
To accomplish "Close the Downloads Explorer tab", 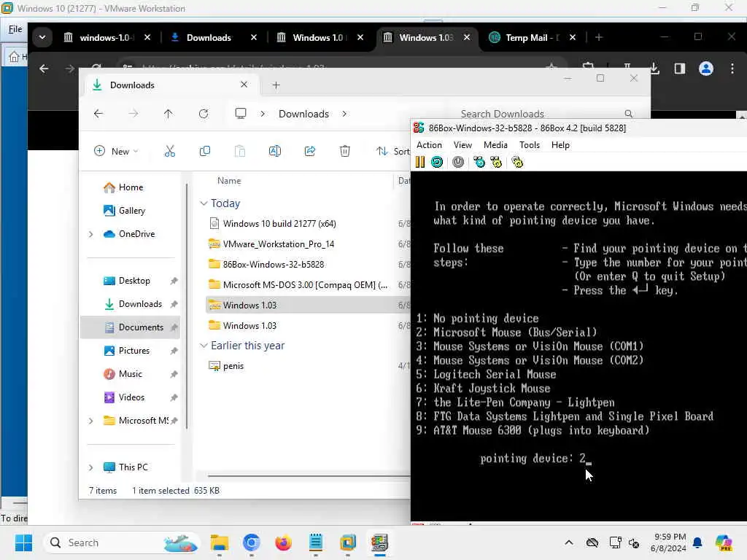I will click(244, 85).
